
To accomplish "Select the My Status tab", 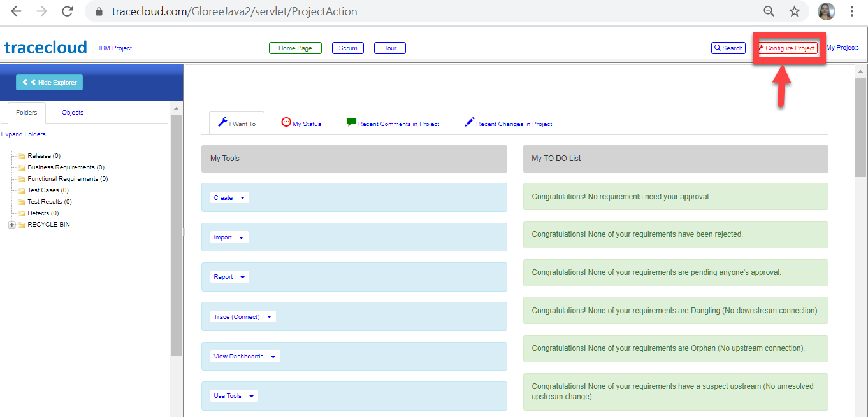I will coord(301,124).
